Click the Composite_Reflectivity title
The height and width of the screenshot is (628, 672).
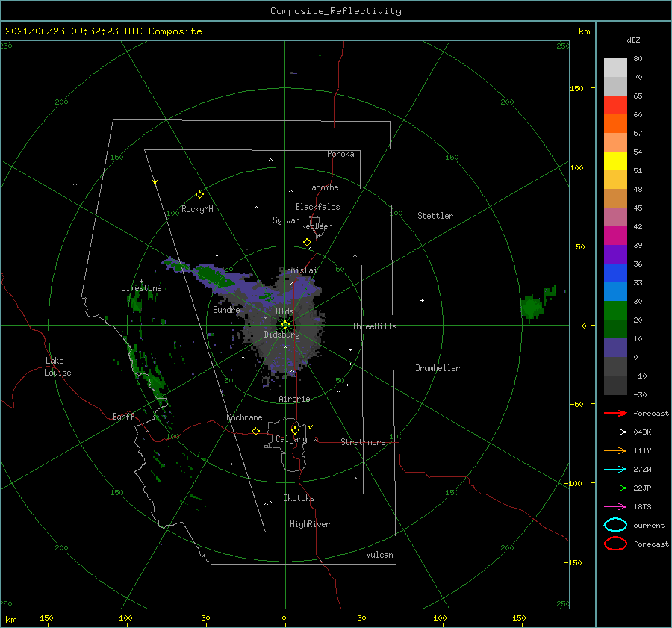point(335,11)
